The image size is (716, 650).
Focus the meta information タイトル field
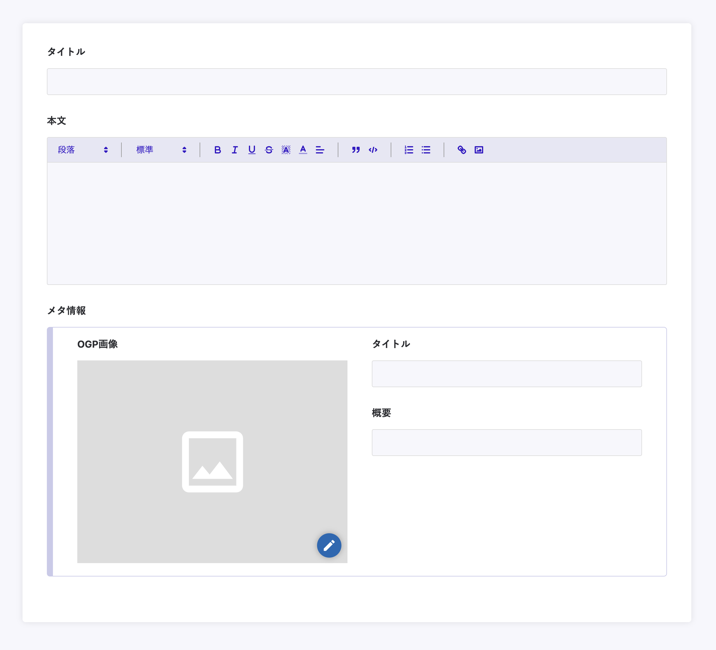pos(506,374)
